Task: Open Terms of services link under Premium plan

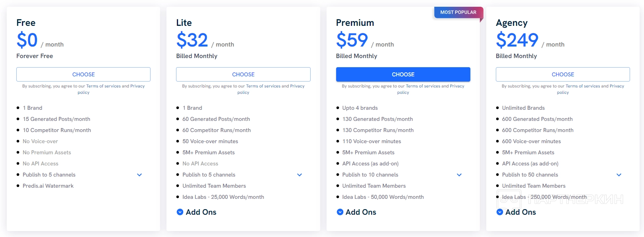Action: coord(423,86)
